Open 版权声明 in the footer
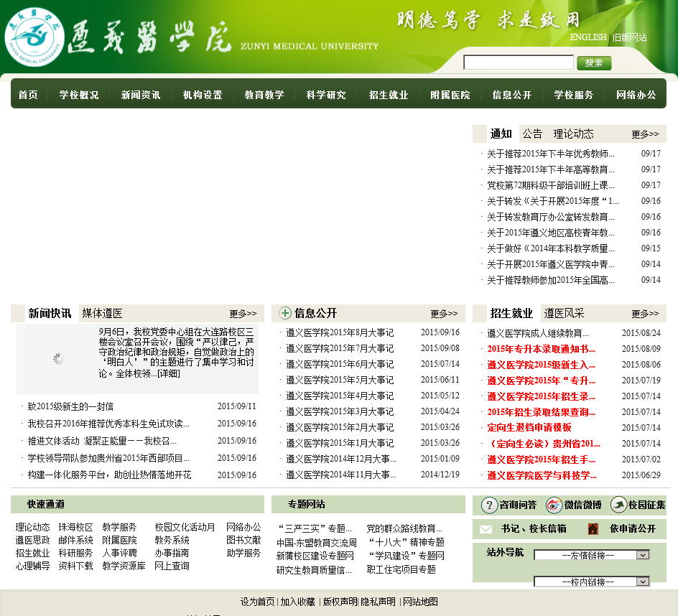The width and height of the screenshot is (678, 616). [x=340, y=602]
